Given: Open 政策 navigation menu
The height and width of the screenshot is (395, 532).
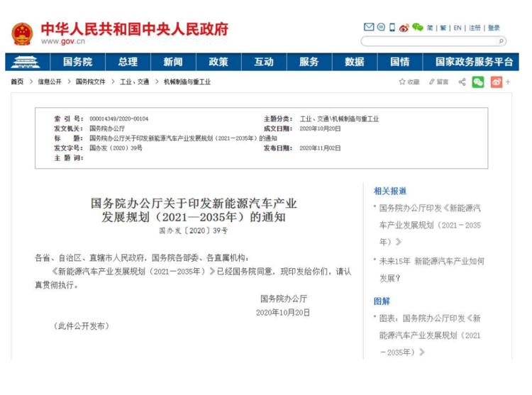Looking at the screenshot, I should click(218, 62).
